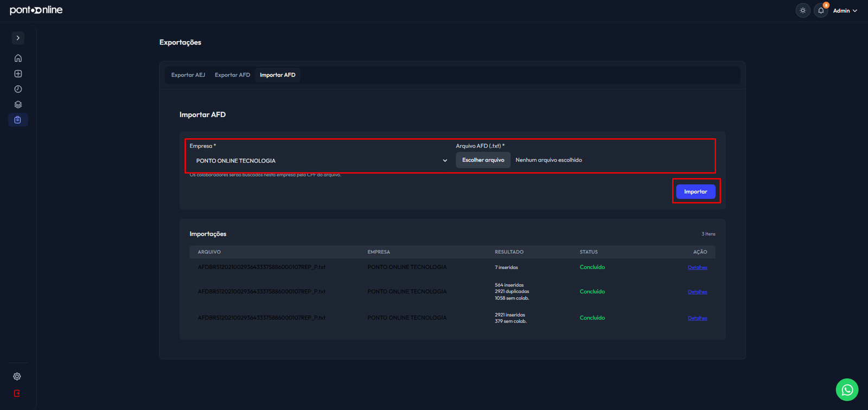The image size is (868, 410).
Task: Click the Exportações page heading
Action: [x=180, y=42]
